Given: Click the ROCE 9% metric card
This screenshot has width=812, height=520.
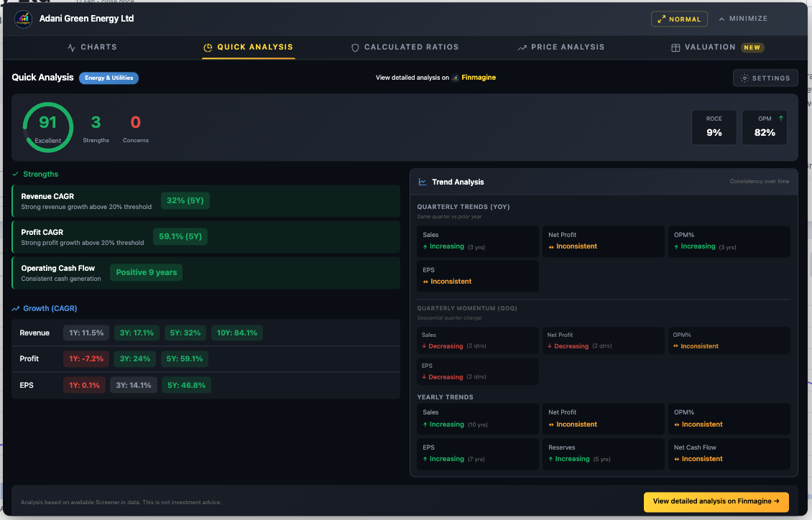Looking at the screenshot, I should click(714, 127).
